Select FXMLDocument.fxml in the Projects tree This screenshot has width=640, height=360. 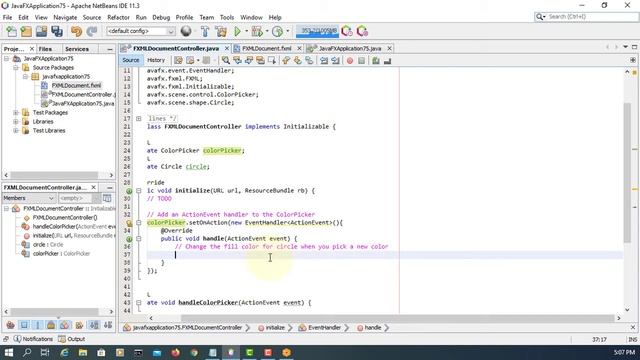76,85
